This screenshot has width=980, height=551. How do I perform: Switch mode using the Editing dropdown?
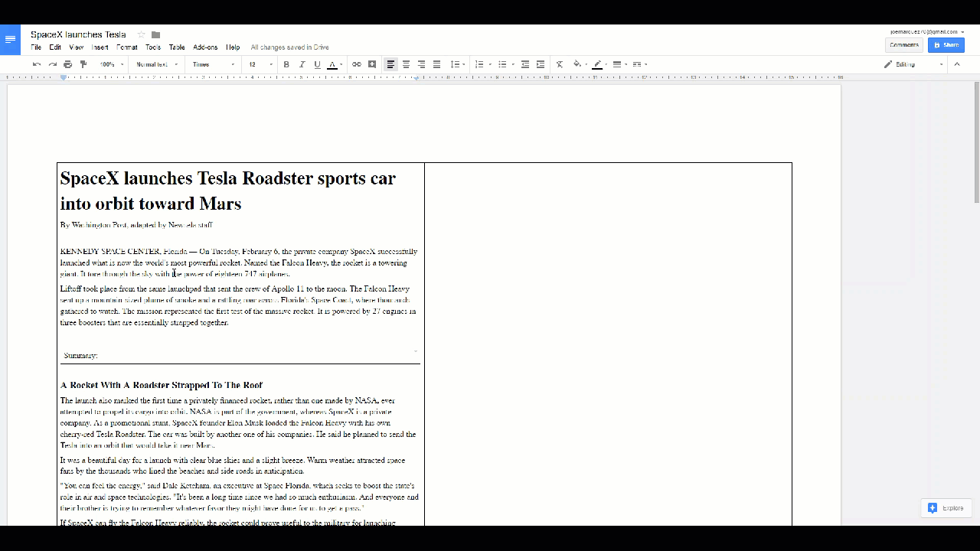914,64
